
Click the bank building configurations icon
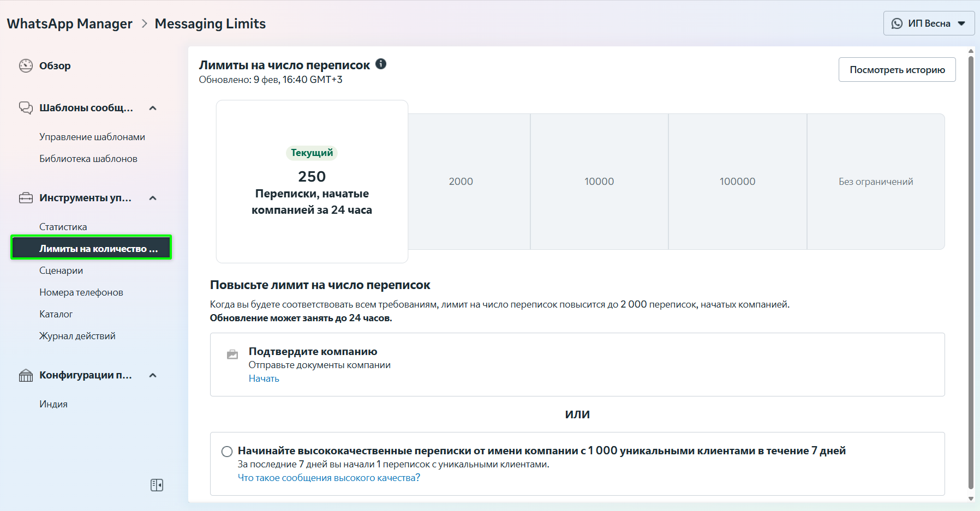26,375
